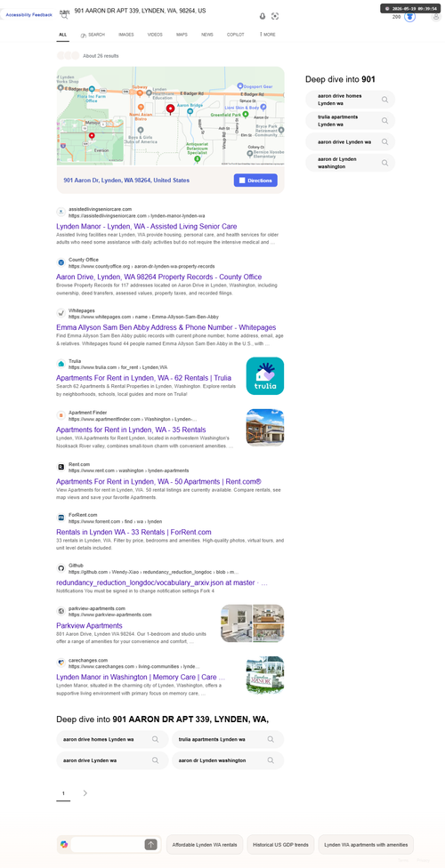Open Apartments for Rent 35 Rentals link
445x868 pixels.
click(131, 430)
